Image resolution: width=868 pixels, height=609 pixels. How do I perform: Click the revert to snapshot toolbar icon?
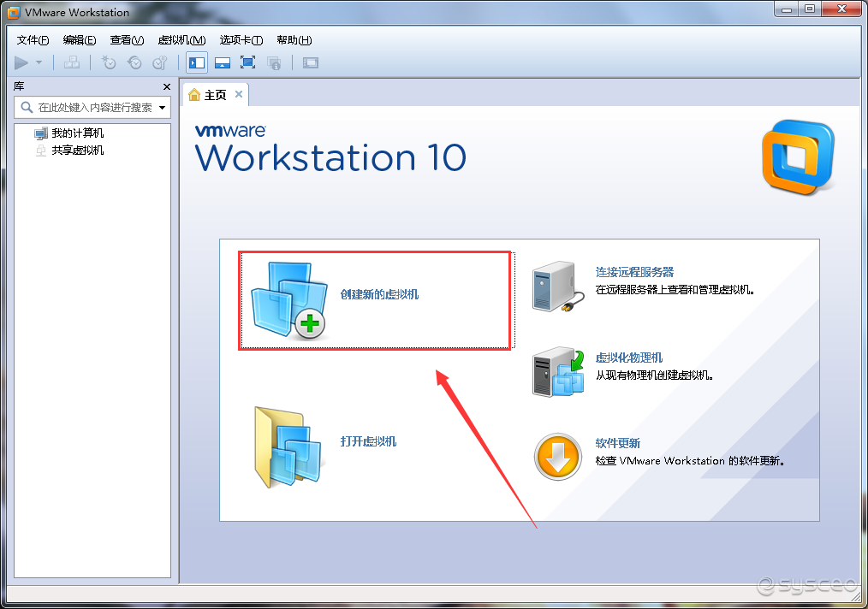click(x=134, y=63)
